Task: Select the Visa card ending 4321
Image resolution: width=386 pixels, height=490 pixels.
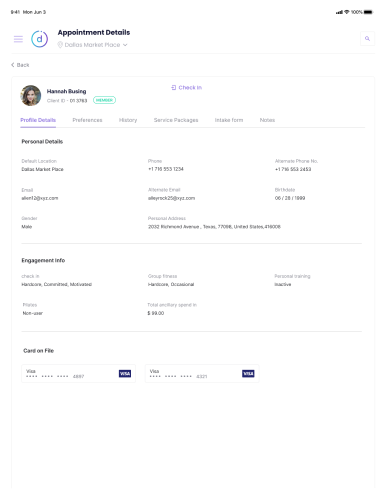Action: [x=202, y=374]
